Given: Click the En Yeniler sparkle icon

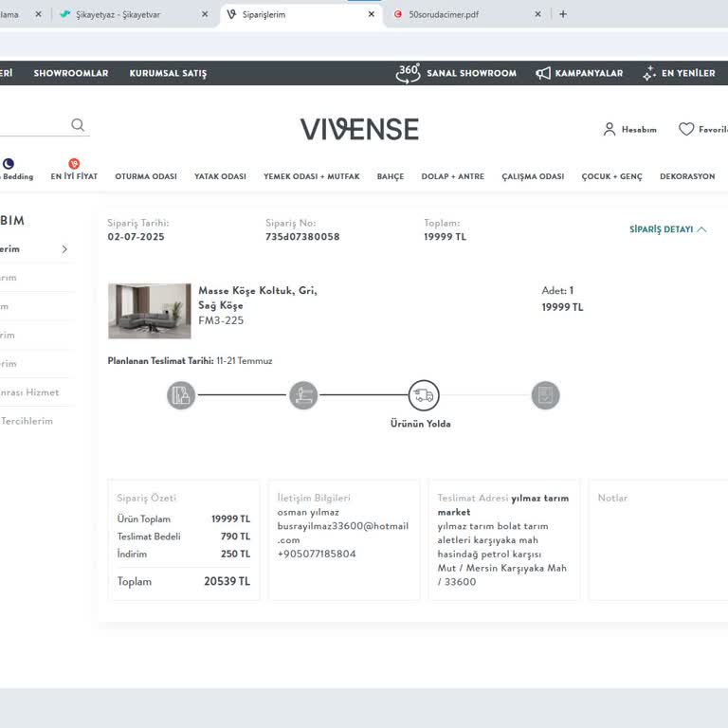Looking at the screenshot, I should click(x=649, y=73).
